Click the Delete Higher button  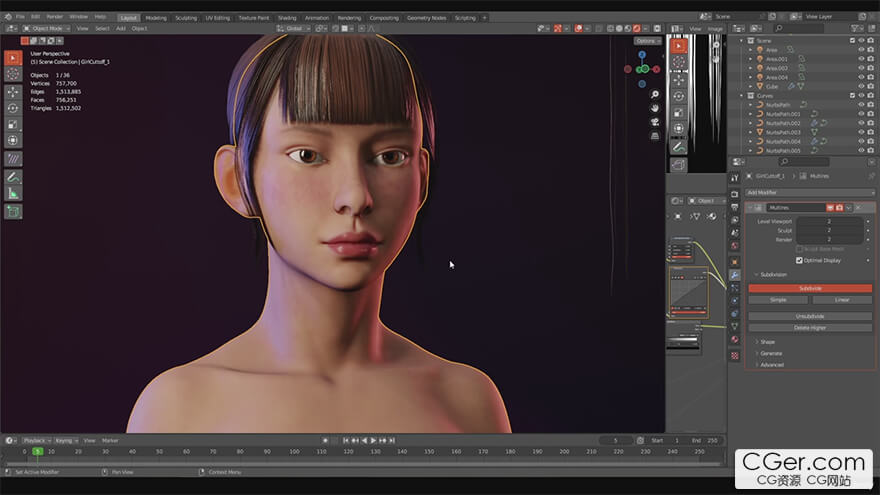810,328
